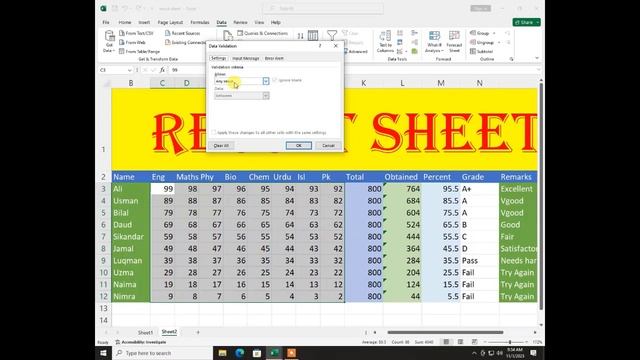Click the Sort A to Z icon

300,36
